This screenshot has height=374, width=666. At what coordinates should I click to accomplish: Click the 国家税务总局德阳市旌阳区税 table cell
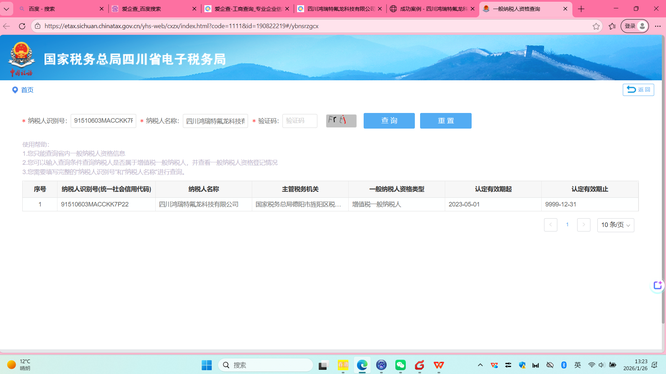point(300,205)
